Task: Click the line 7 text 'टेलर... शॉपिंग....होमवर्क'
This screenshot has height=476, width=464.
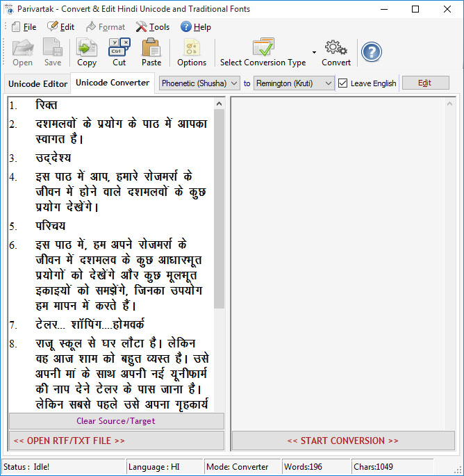Action: click(90, 325)
